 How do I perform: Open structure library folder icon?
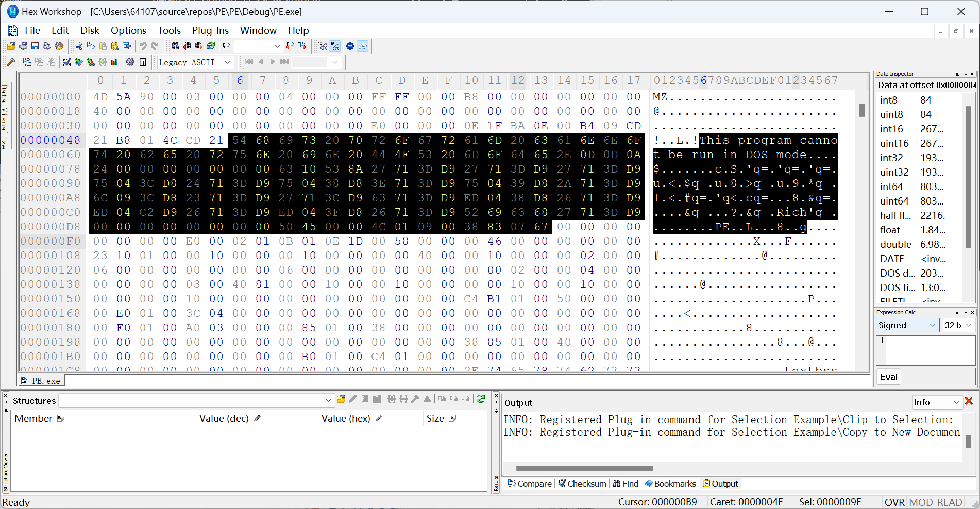341,399
